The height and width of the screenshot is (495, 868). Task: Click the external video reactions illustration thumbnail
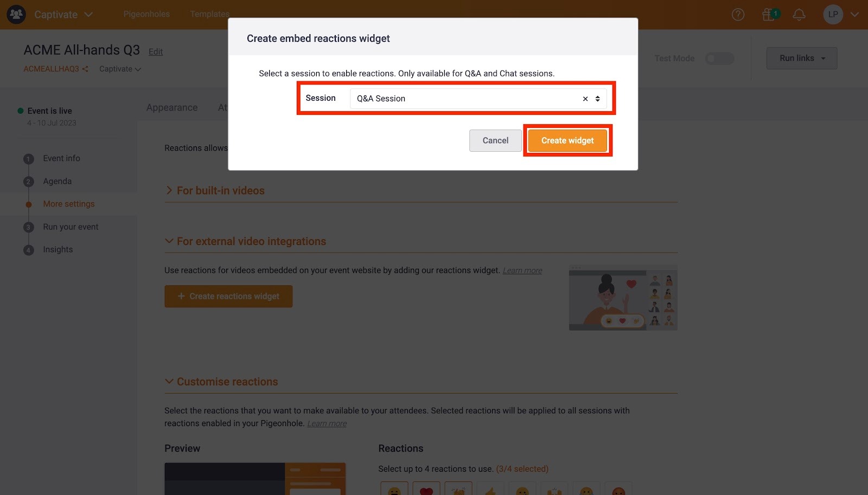(623, 298)
